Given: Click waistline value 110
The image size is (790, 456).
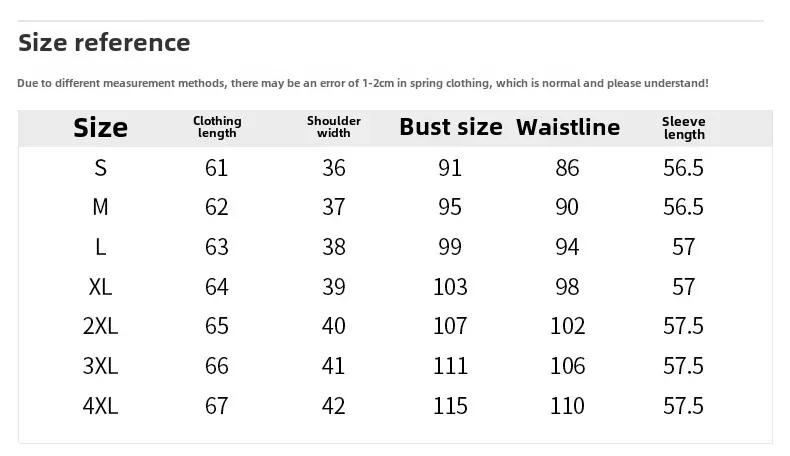Looking at the screenshot, I should pyautogui.click(x=567, y=406).
